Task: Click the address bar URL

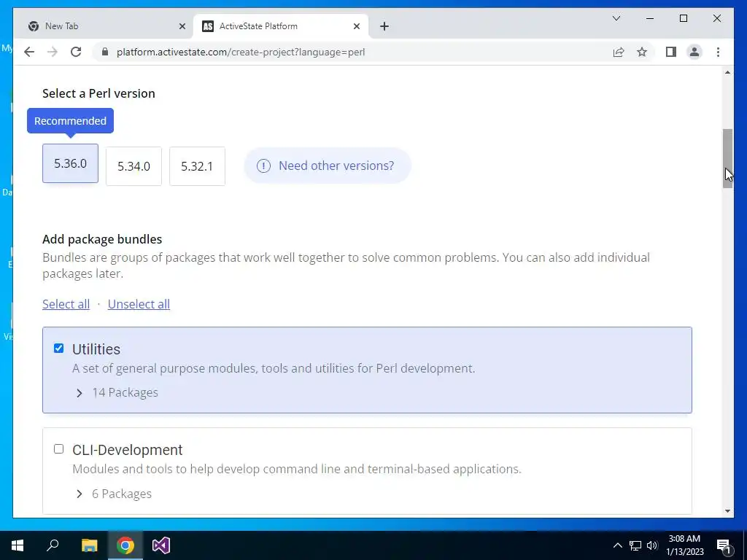Action: pyautogui.click(x=241, y=52)
